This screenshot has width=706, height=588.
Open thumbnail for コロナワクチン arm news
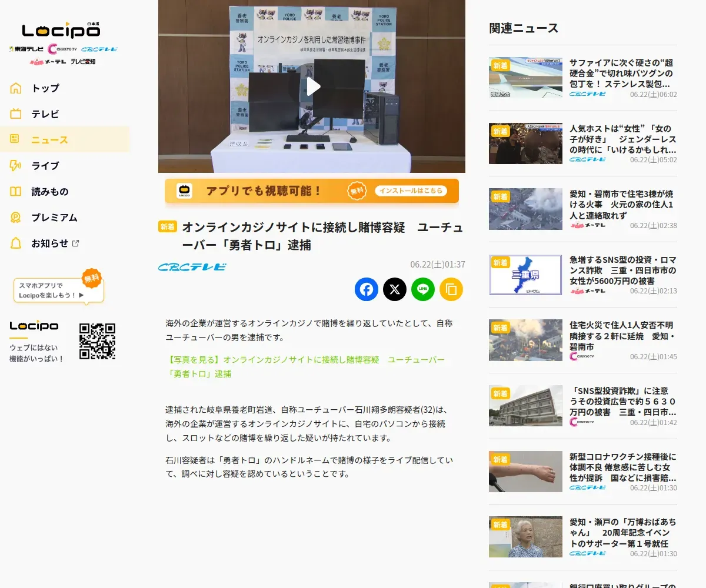coord(525,472)
